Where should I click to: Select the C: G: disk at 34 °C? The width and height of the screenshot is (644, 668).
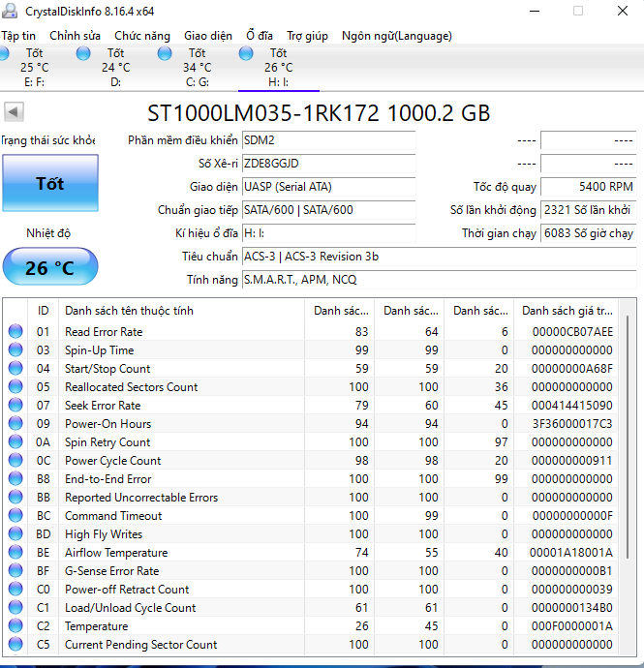(x=197, y=68)
